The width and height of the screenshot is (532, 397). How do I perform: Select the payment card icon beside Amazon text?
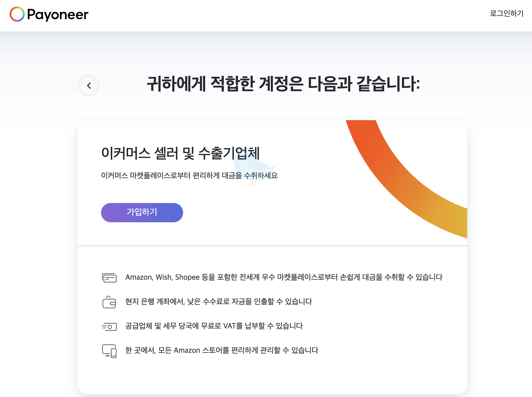(x=109, y=277)
